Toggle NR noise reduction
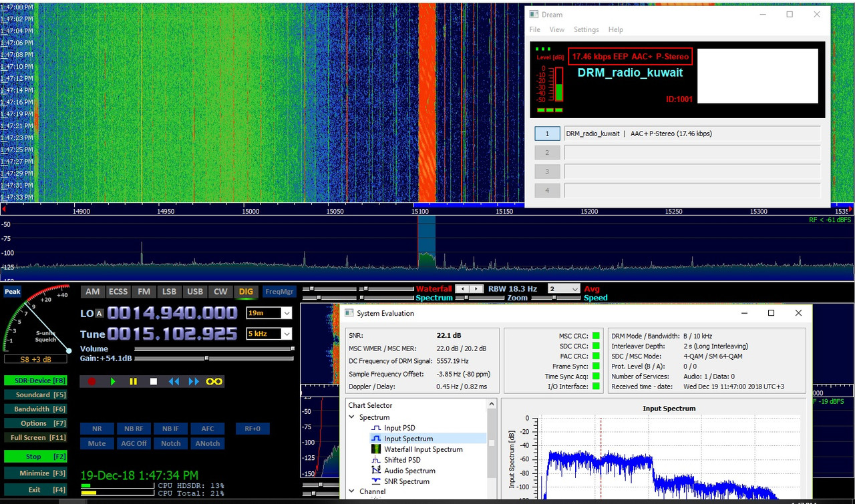The width and height of the screenshot is (855, 504). pyautogui.click(x=97, y=429)
